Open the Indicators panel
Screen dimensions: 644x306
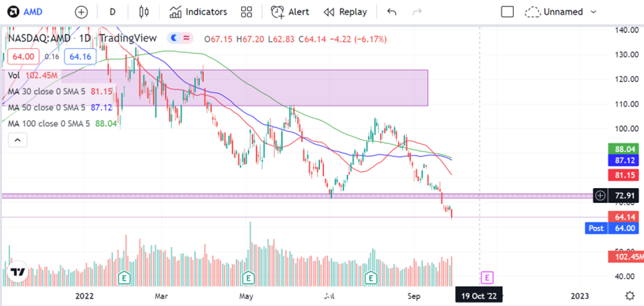tap(198, 12)
